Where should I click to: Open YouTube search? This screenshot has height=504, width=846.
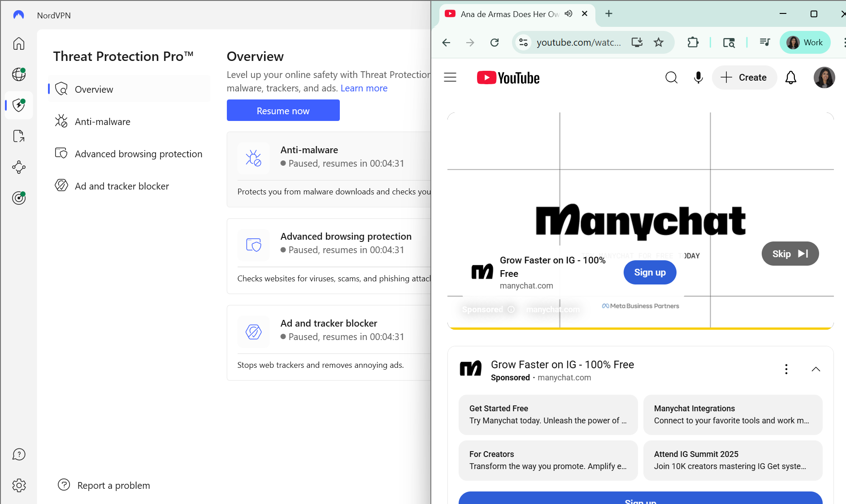tap(671, 78)
